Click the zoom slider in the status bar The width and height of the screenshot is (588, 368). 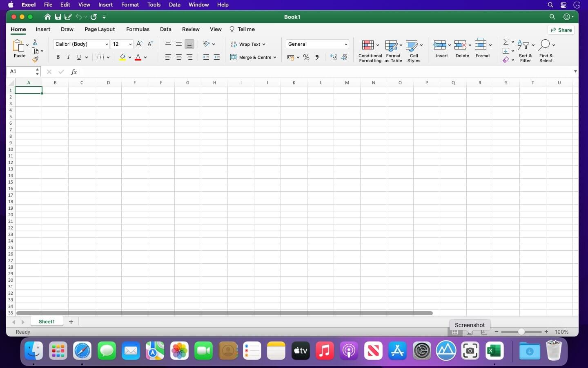(521, 332)
